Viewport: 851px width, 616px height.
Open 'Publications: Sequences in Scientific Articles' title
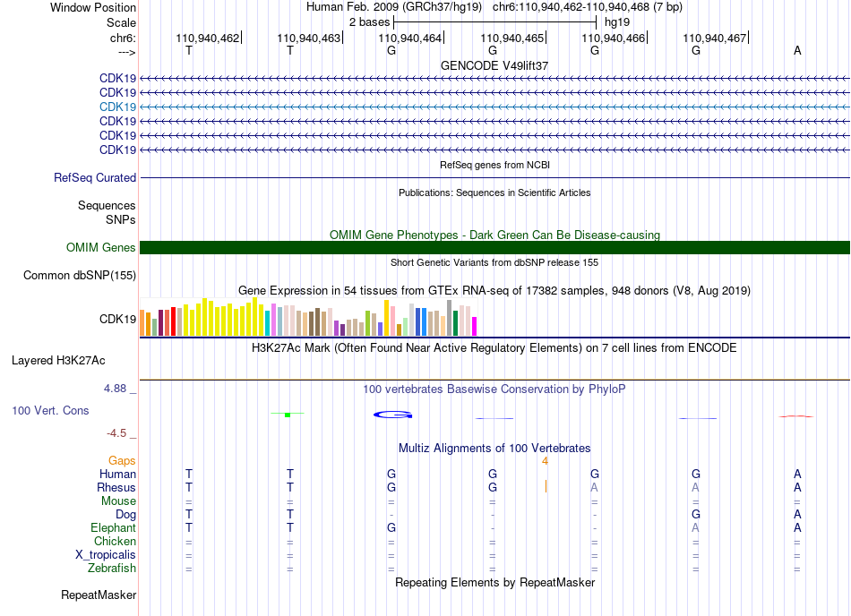pyautogui.click(x=494, y=192)
